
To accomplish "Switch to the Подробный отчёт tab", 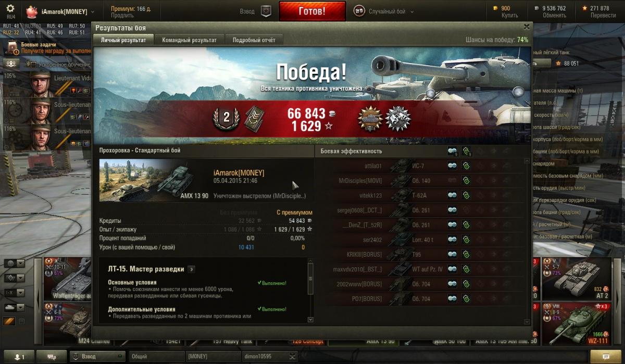I will (x=254, y=40).
